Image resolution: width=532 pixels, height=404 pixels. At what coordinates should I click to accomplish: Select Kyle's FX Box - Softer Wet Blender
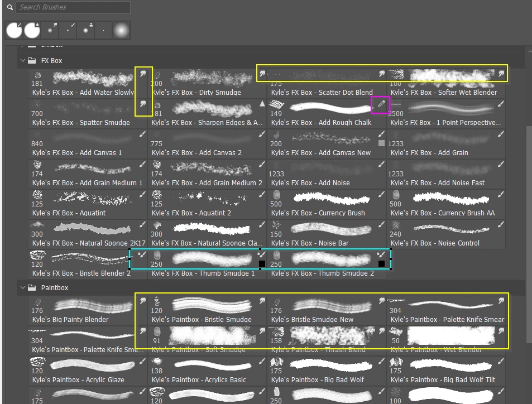446,84
